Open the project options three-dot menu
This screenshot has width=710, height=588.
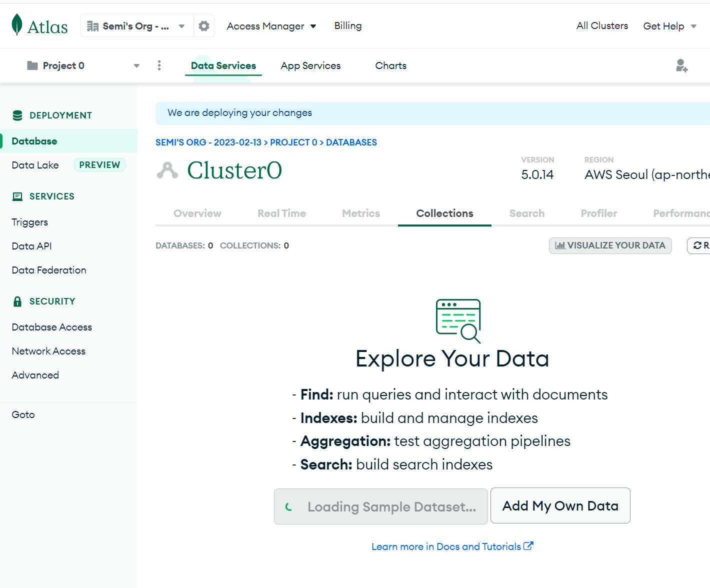click(x=159, y=65)
